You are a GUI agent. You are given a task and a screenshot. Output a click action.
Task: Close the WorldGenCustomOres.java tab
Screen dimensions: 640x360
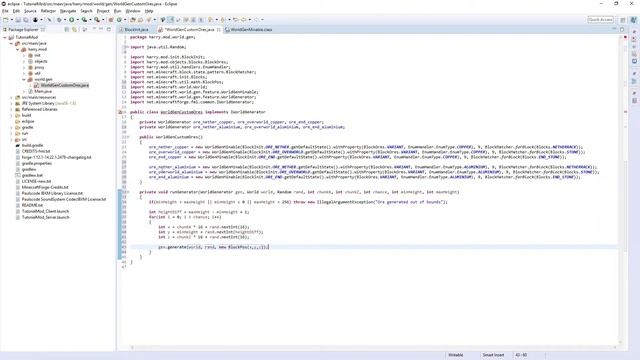pyautogui.click(x=219, y=29)
